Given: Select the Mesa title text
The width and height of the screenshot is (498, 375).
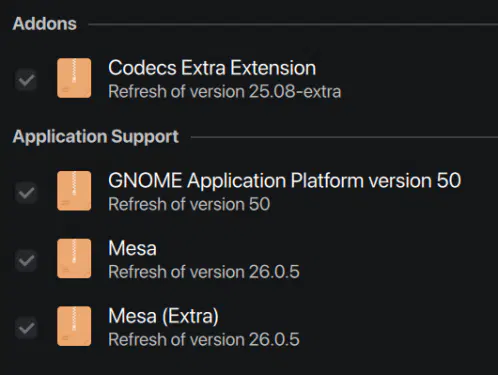Looking at the screenshot, I should pyautogui.click(x=132, y=248).
